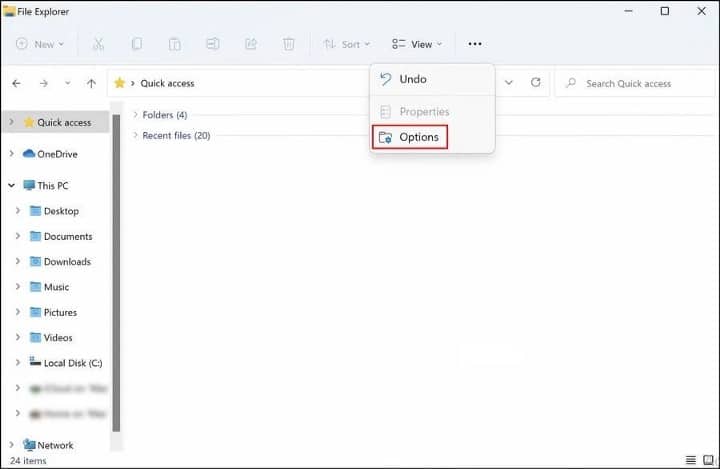The height and width of the screenshot is (469, 720).
Task: Go up one level with the up arrow
Action: [x=91, y=83]
